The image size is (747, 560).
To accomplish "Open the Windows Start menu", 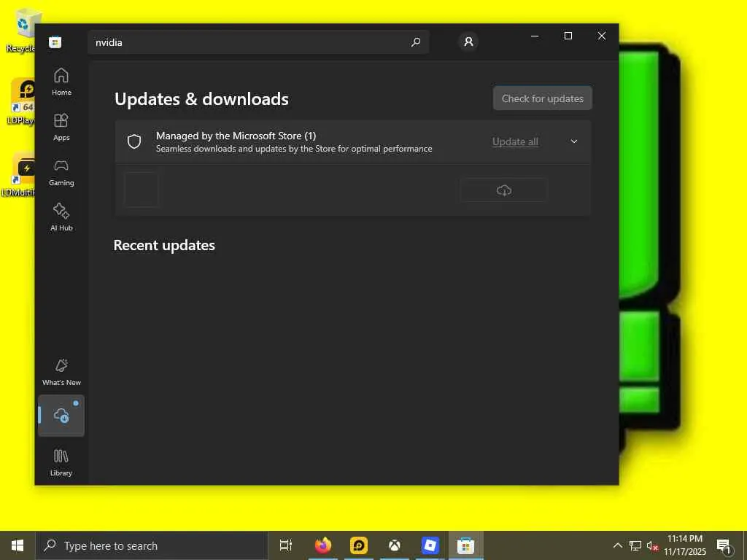I will [x=18, y=545].
